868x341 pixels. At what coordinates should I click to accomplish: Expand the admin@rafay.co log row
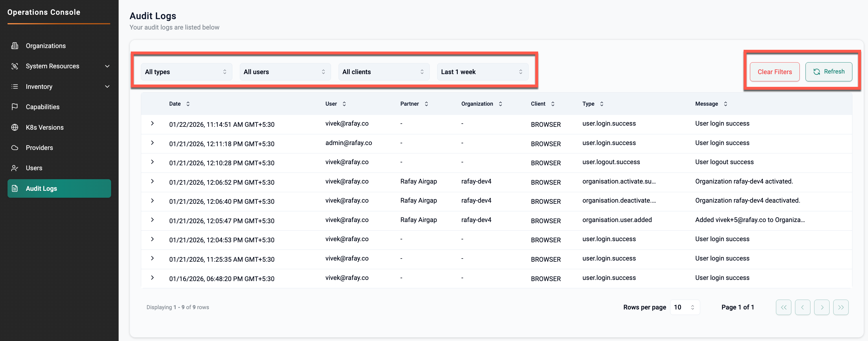click(152, 143)
